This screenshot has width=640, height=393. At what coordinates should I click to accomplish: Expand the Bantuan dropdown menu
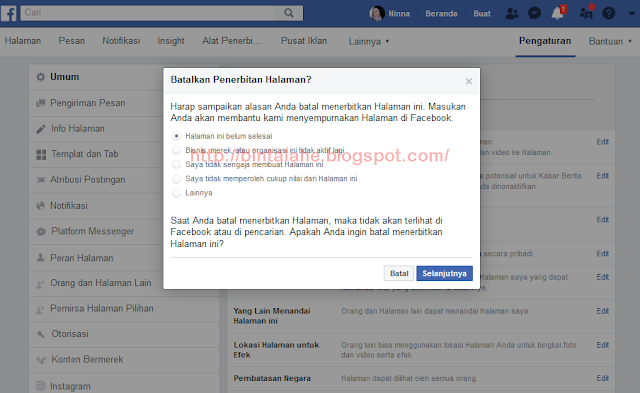click(x=610, y=41)
